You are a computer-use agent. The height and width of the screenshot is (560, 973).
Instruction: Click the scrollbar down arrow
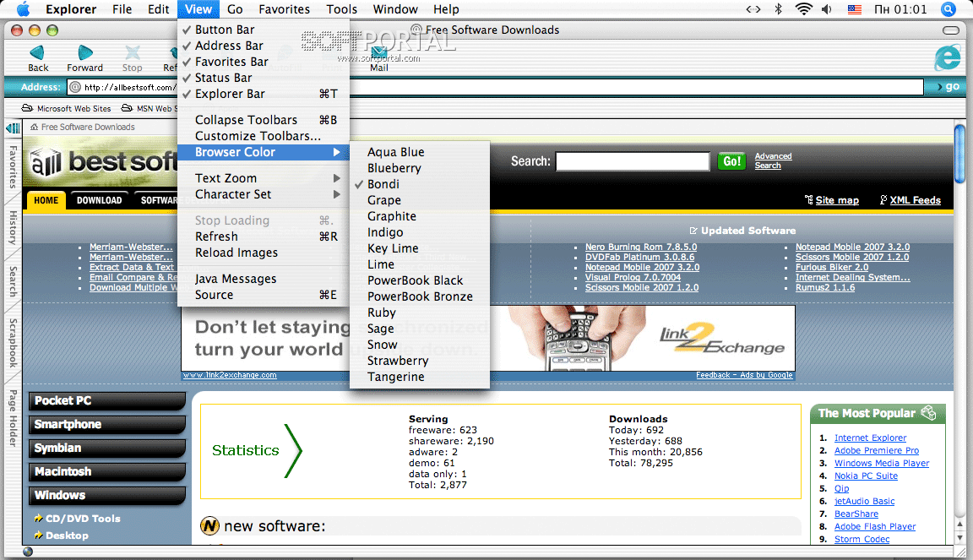(x=959, y=539)
